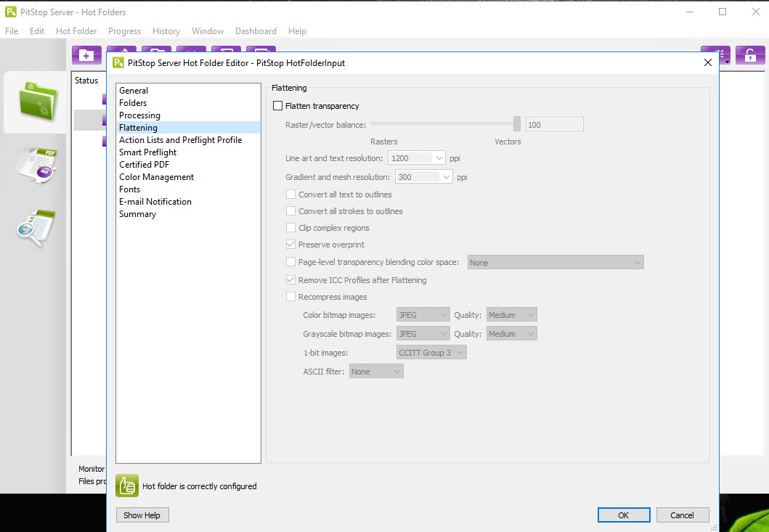The height and width of the screenshot is (532, 769).
Task: Toggle Page-level transparency blending color space checkbox
Action: [291, 262]
